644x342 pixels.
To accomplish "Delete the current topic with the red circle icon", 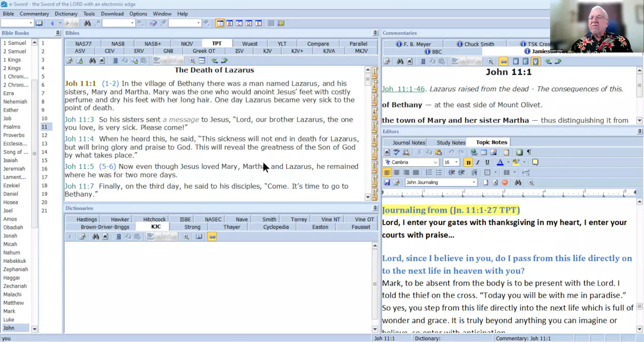I will click(x=505, y=183).
